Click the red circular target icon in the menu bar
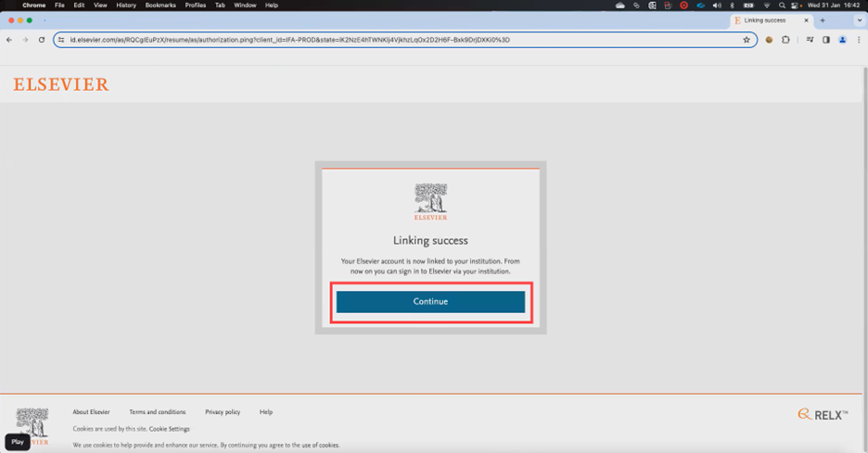The height and width of the screenshot is (453, 868). 684,6
